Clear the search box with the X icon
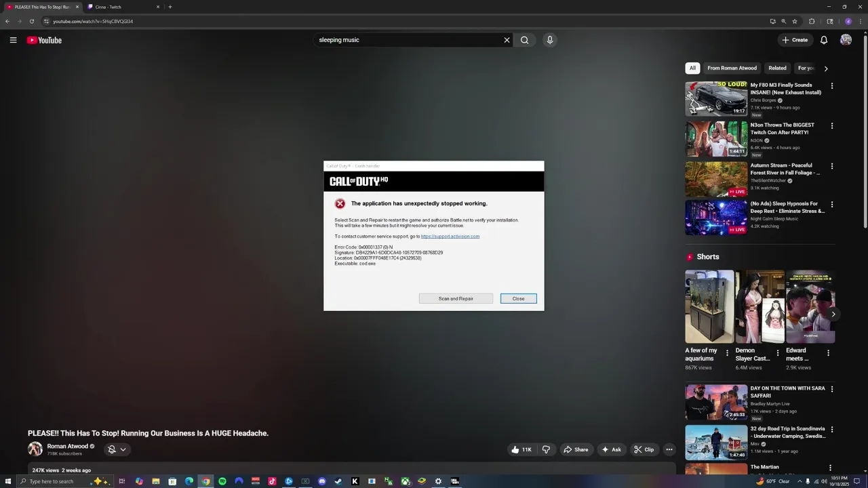868x488 pixels. point(507,40)
